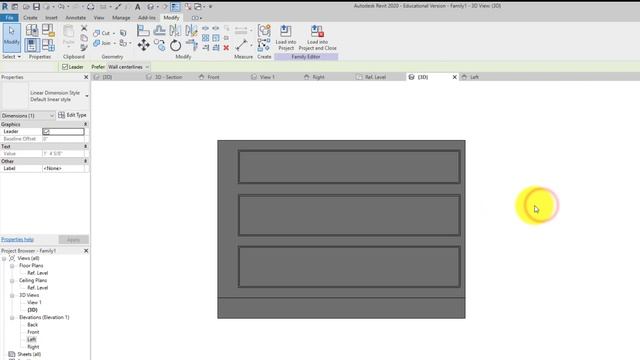Switch to the Manage ribbon tab
640x360 pixels.
coord(121,18)
